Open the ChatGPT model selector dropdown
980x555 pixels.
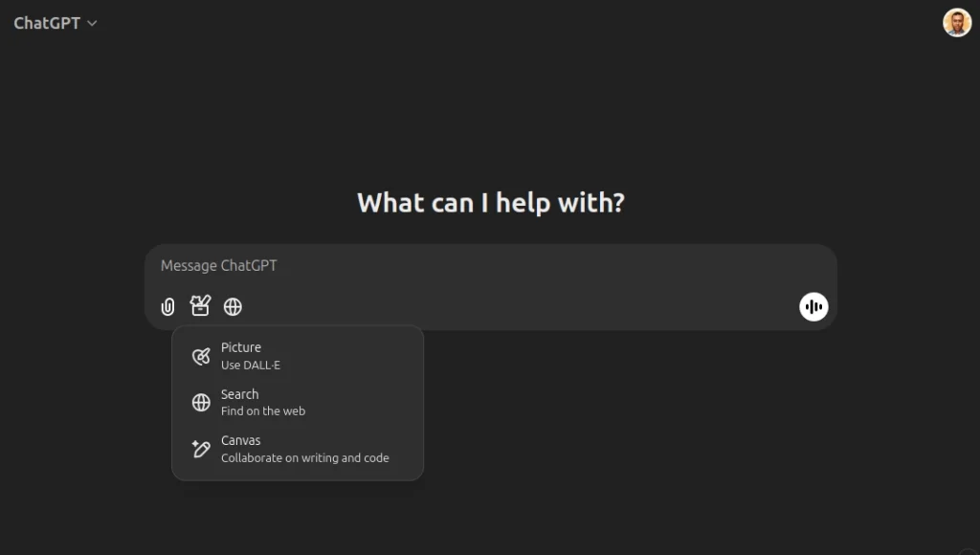tap(55, 23)
